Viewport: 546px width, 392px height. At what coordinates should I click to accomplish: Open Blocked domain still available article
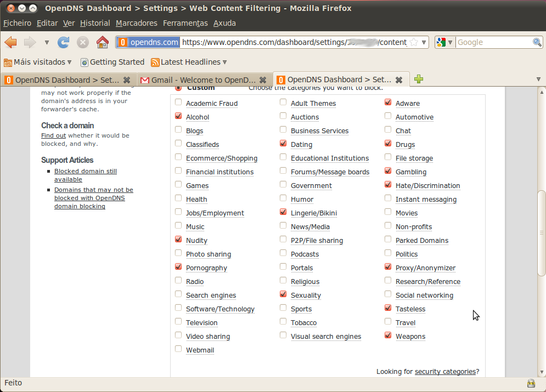click(x=85, y=175)
